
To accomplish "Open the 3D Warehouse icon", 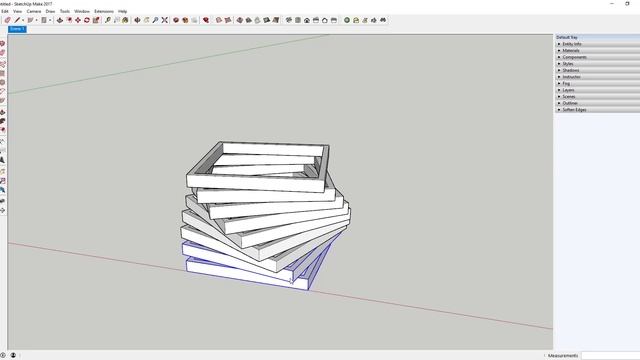I will (176, 20).
